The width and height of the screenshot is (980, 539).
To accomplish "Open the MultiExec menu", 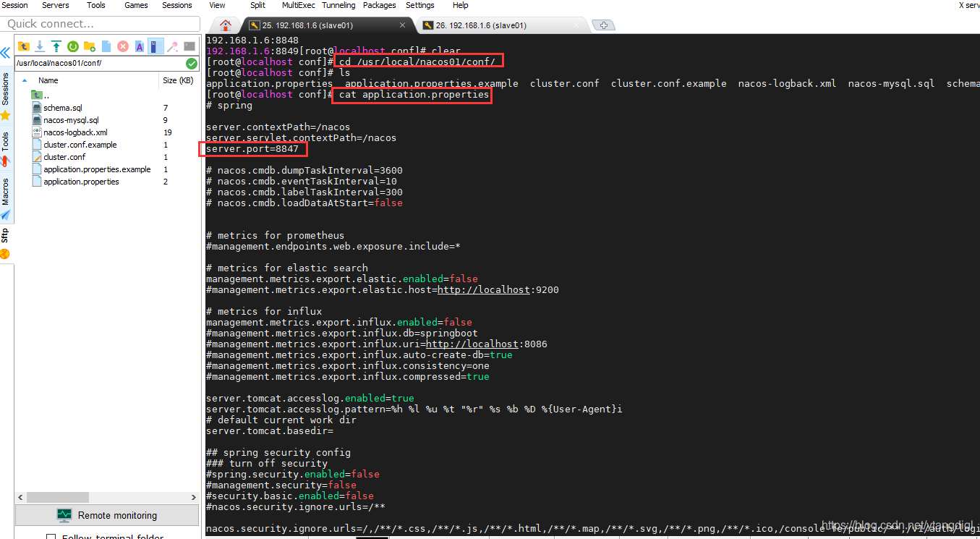I will (x=299, y=5).
